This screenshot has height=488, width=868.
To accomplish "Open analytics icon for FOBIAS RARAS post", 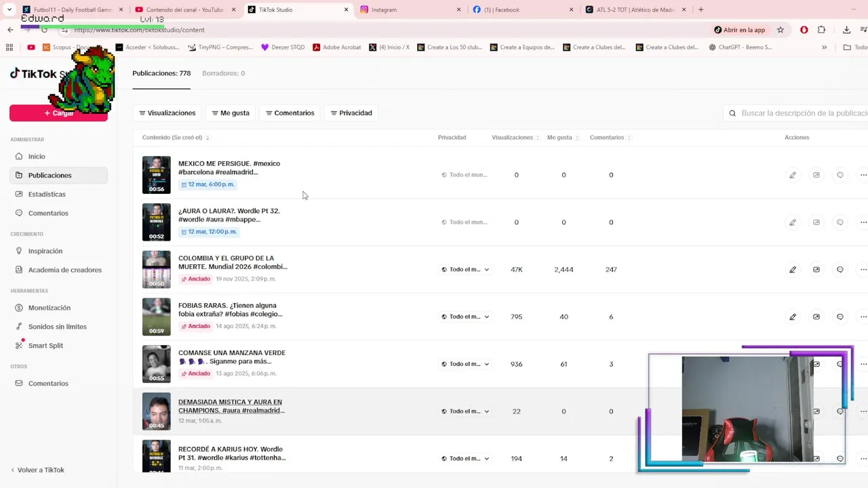I will (x=816, y=317).
